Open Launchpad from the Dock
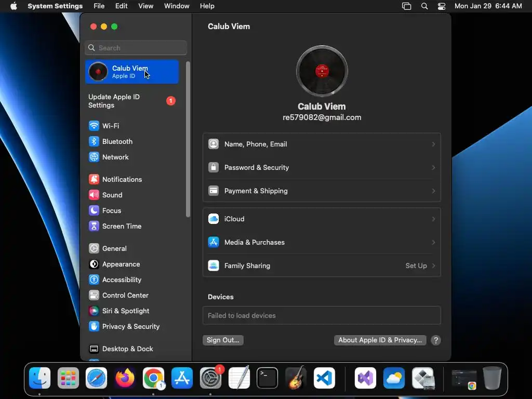 [x=68, y=378]
